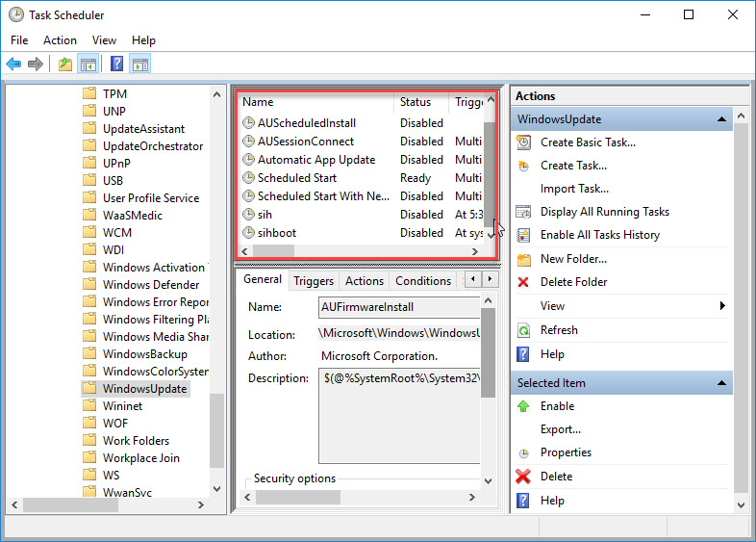Viewport: 756px width, 542px height.
Task: Switch to the Actions tab
Action: click(x=365, y=281)
